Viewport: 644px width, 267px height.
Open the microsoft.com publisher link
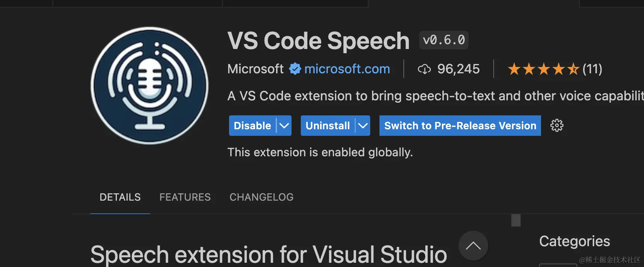point(347,69)
